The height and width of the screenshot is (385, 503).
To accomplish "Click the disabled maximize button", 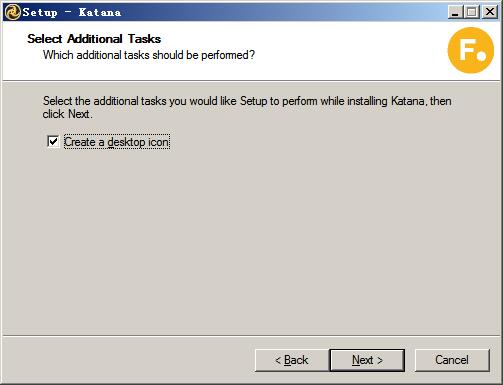I will [472, 12].
